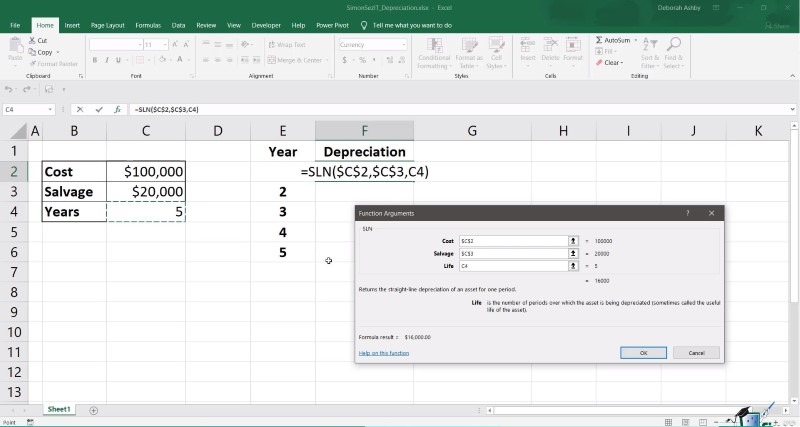
Task: Open the Copy options dropdown arrow
Action: click(58, 52)
